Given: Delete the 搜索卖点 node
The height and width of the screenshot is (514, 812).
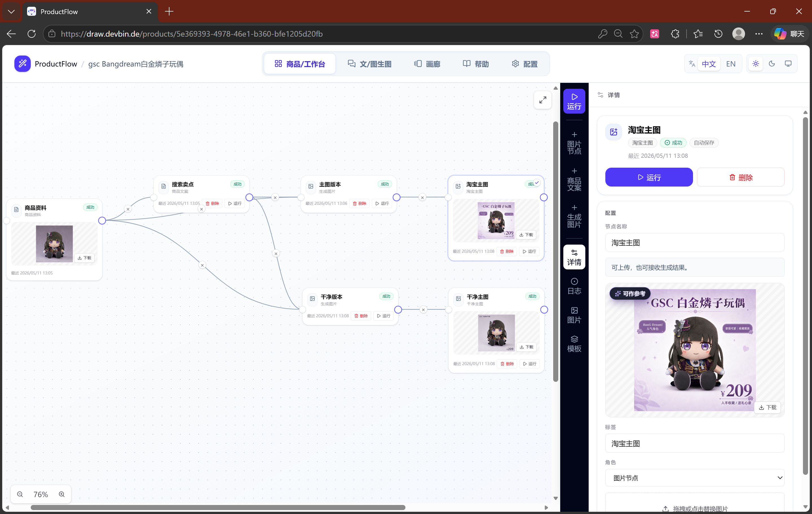Looking at the screenshot, I should 212,203.
